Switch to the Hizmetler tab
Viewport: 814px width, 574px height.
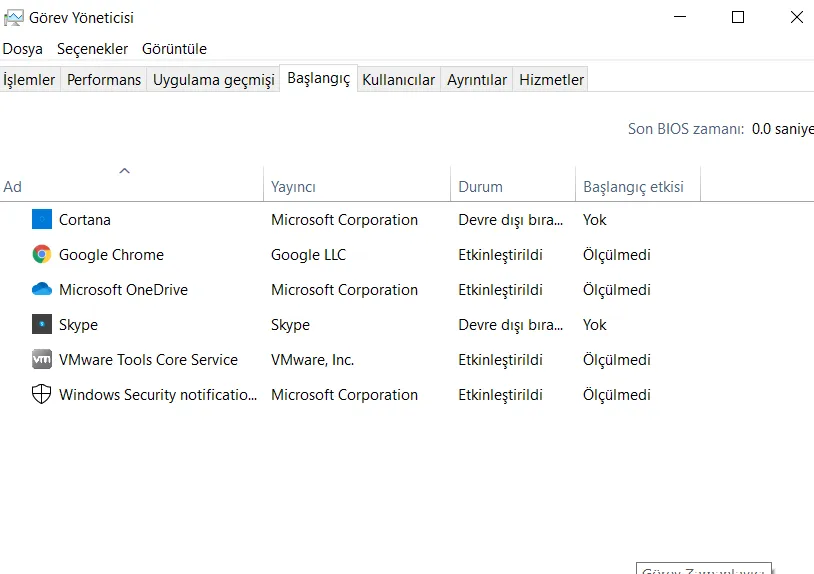pos(551,79)
